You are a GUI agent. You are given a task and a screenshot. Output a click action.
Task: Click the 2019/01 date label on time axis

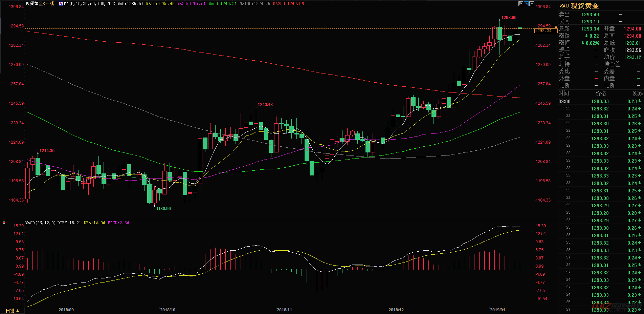497,310
